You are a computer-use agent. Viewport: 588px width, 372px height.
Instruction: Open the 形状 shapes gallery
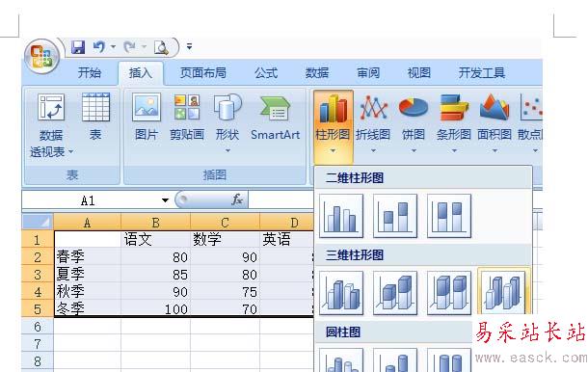coord(227,123)
